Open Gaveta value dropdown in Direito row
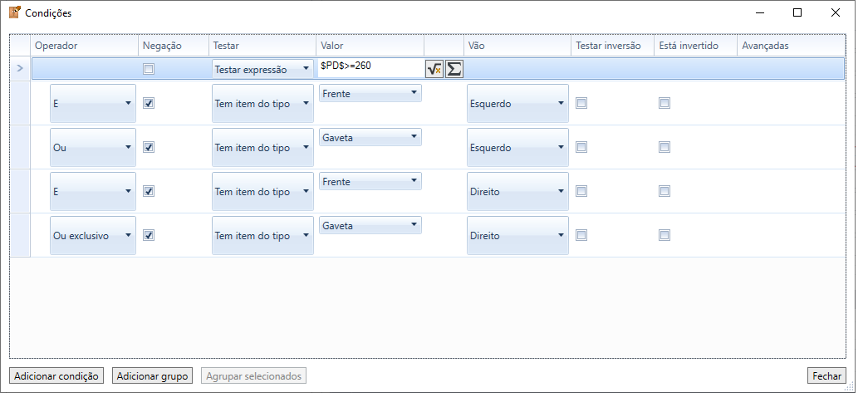This screenshot has width=868, height=407. pos(370,225)
